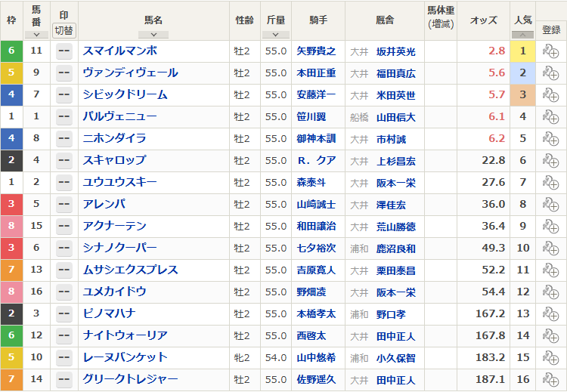
Task: Set mark for スキャロップ row
Action: (64, 161)
